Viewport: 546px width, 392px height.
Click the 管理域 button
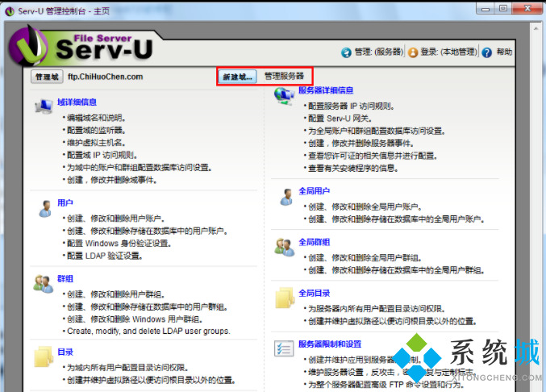47,77
